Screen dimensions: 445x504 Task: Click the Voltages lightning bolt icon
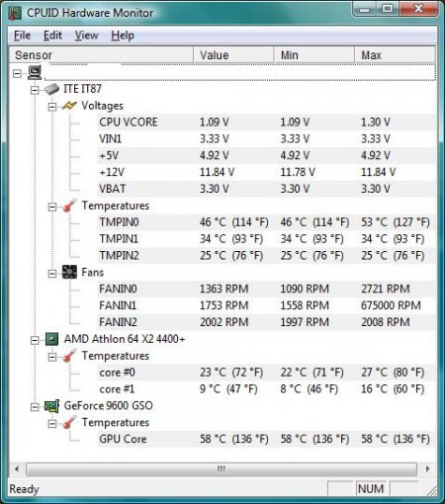(69, 106)
